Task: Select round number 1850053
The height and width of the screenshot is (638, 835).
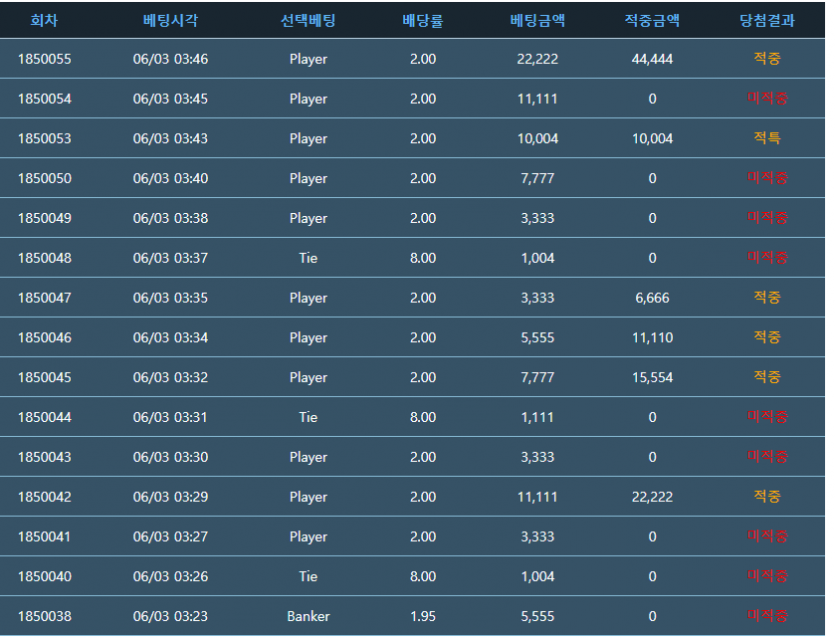Action: point(44,138)
